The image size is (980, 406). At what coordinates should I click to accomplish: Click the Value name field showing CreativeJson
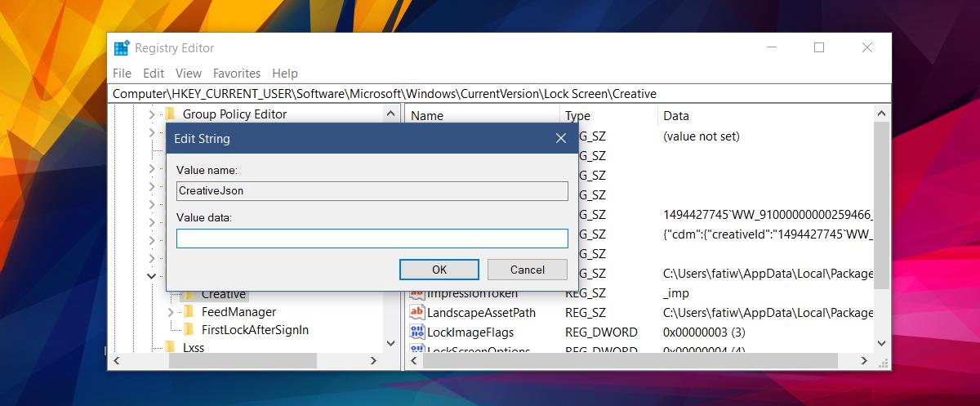(372, 191)
